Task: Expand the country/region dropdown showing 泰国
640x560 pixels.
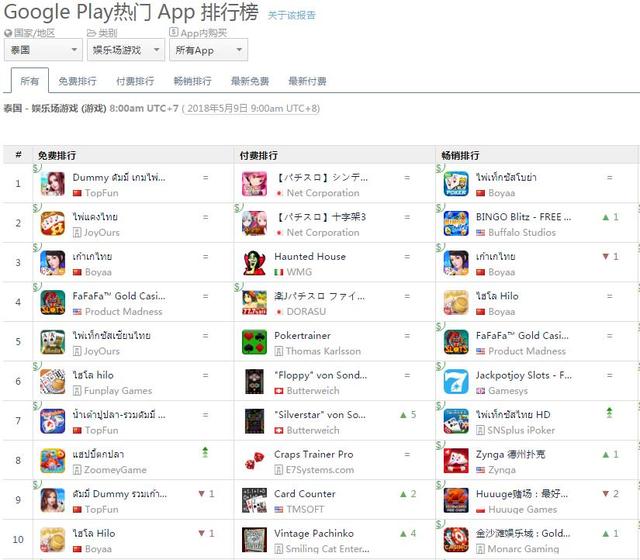Action: [43, 50]
